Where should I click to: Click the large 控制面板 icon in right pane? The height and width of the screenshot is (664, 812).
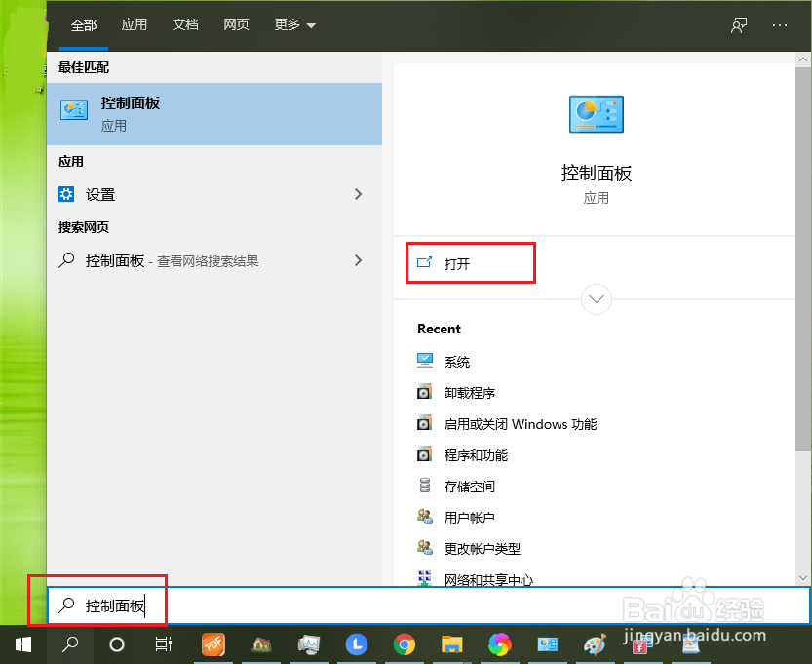[596, 114]
